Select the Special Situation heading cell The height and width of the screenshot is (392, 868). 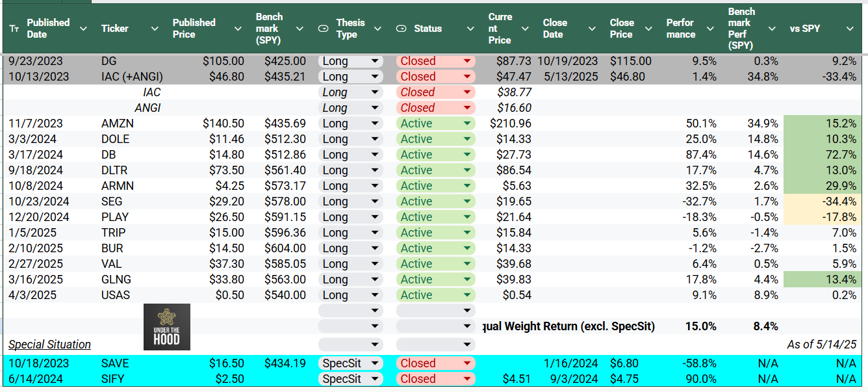50,345
